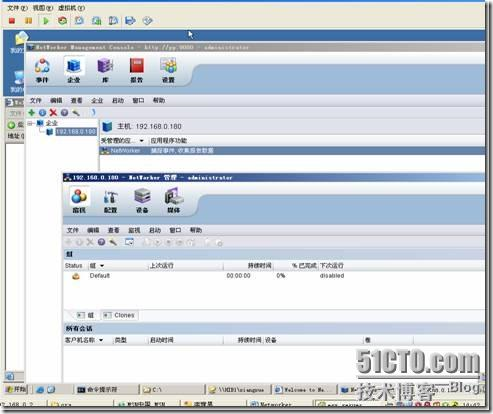The image size is (493, 414).
Task: Open the 设置 (Setup) view icon
Action: click(168, 70)
